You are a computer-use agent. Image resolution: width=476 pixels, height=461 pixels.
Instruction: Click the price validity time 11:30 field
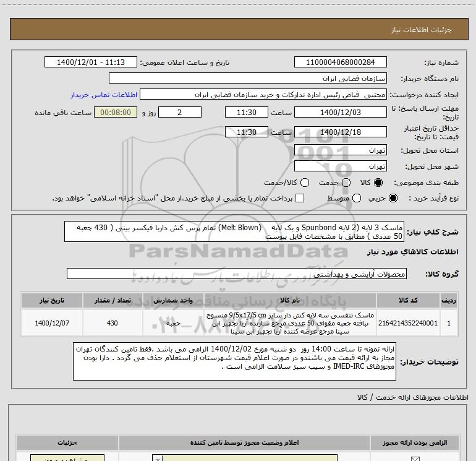[247, 132]
